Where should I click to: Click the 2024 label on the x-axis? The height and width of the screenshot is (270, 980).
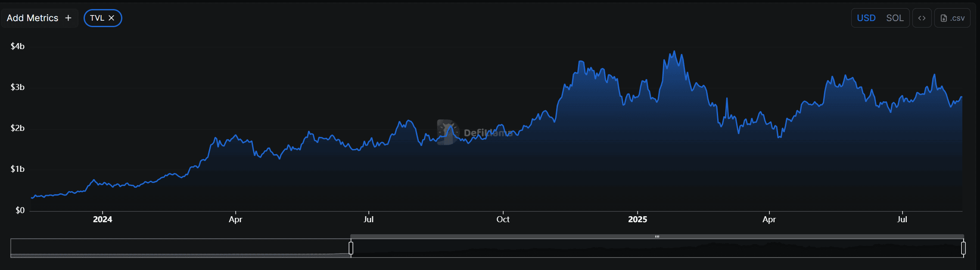tap(103, 219)
